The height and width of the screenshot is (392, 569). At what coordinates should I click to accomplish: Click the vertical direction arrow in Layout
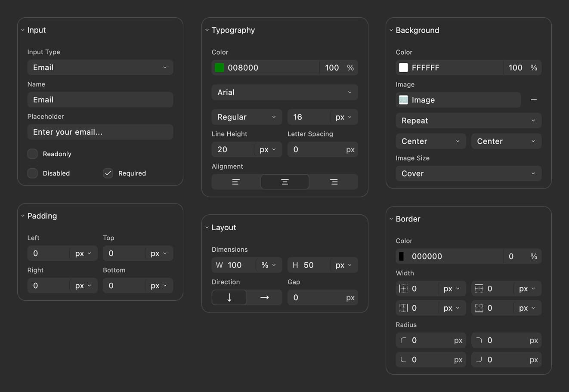pyautogui.click(x=229, y=297)
